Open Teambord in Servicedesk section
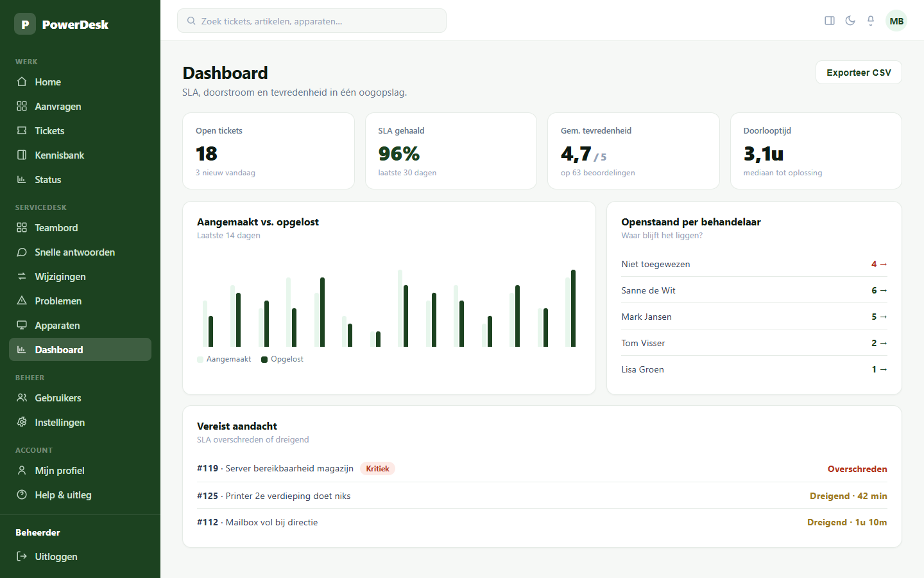The width and height of the screenshot is (924, 578). tap(80, 227)
